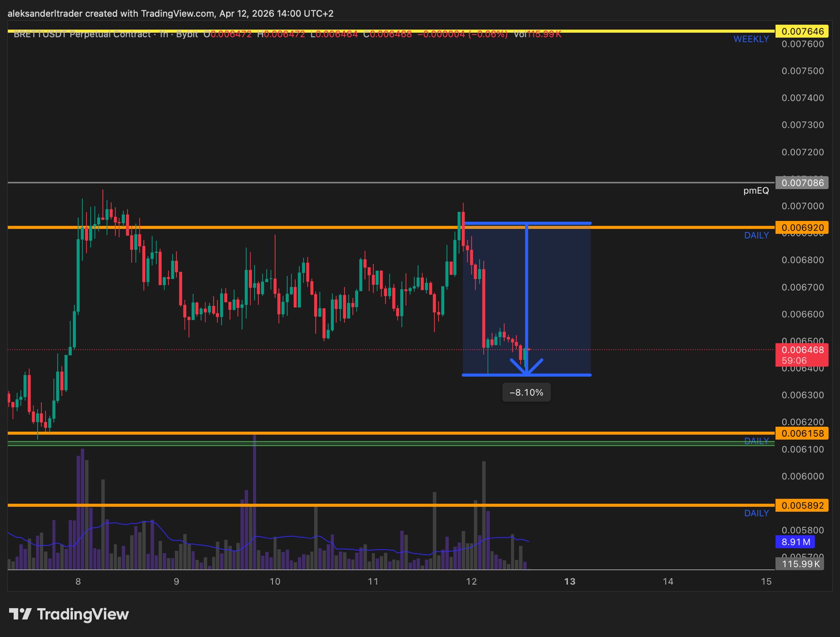Click the red current price 0.006468 label
Screen dimensions: 840x637
tap(801, 350)
